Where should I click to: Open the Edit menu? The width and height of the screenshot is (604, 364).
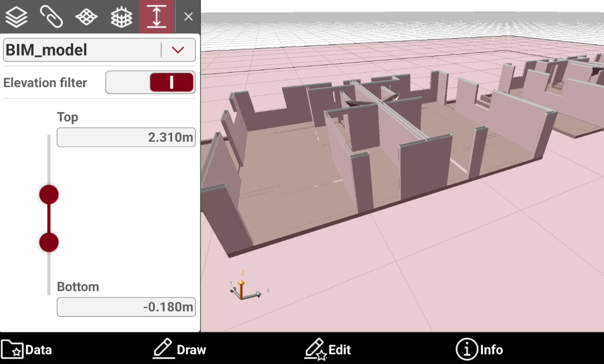coord(328,349)
